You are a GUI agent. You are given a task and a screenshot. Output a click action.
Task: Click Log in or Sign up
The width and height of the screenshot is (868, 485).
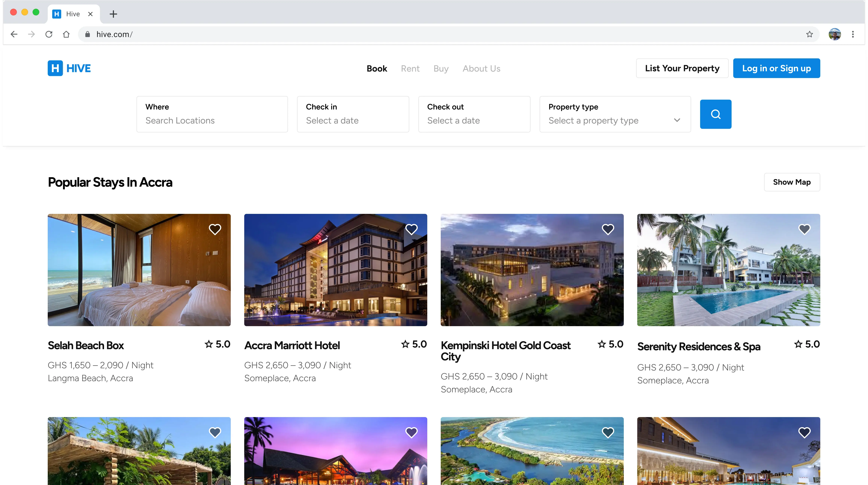[x=776, y=68]
